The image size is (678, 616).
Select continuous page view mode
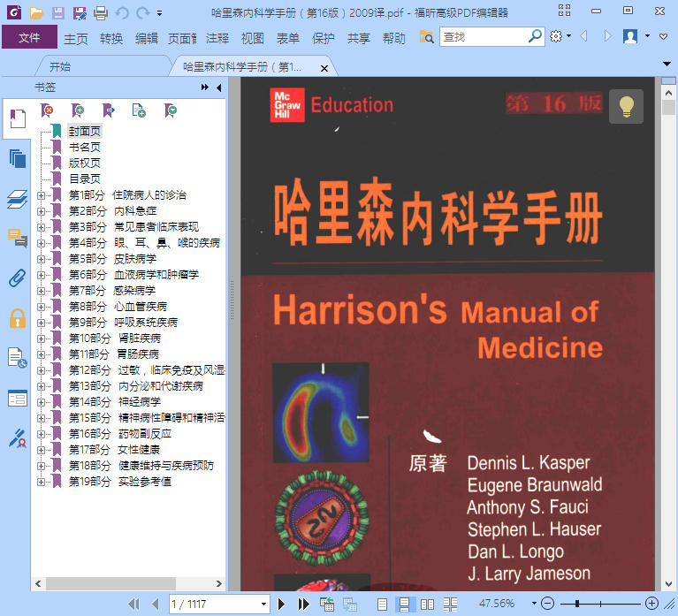point(405,604)
